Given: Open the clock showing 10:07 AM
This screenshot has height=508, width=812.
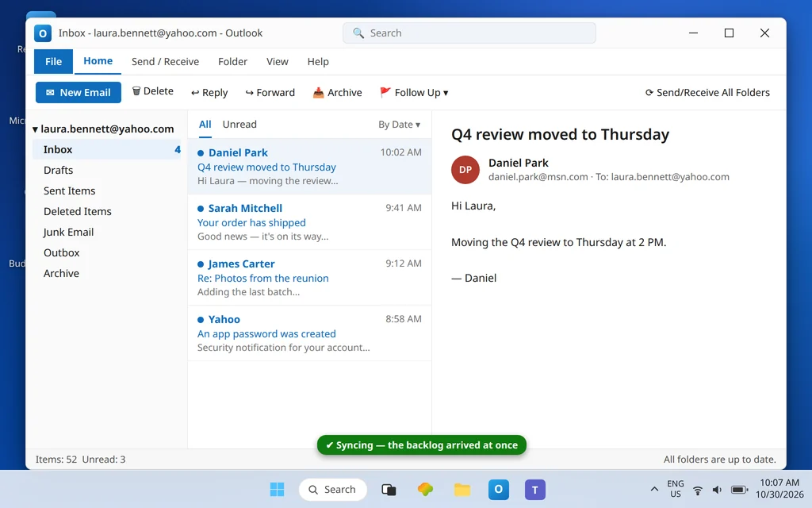Looking at the screenshot, I should click(x=779, y=489).
